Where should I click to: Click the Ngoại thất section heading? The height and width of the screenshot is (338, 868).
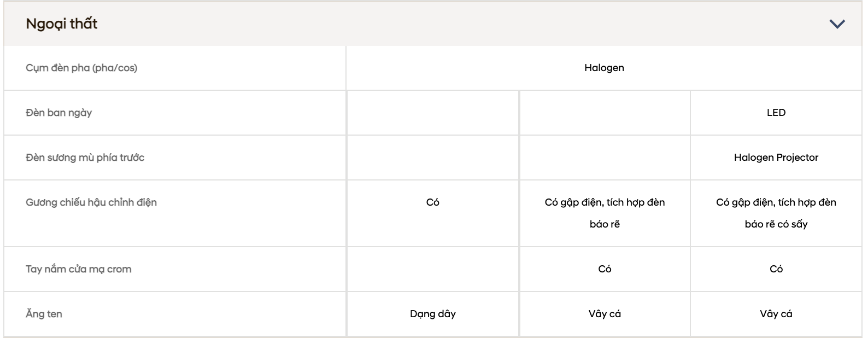point(62,24)
